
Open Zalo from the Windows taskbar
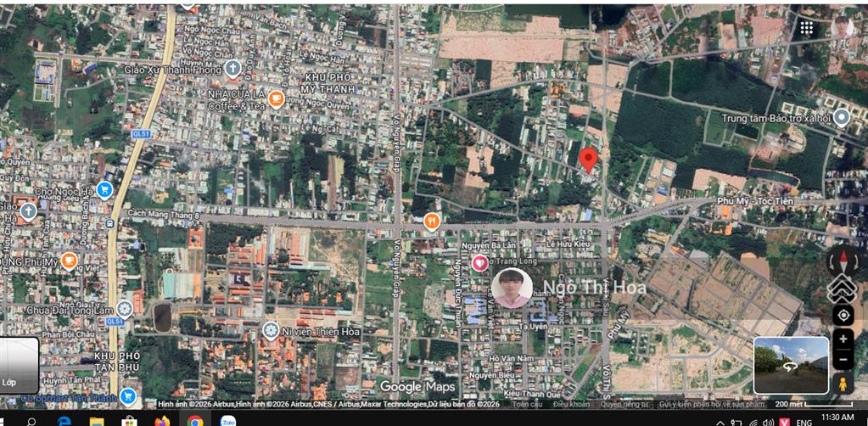(227, 420)
